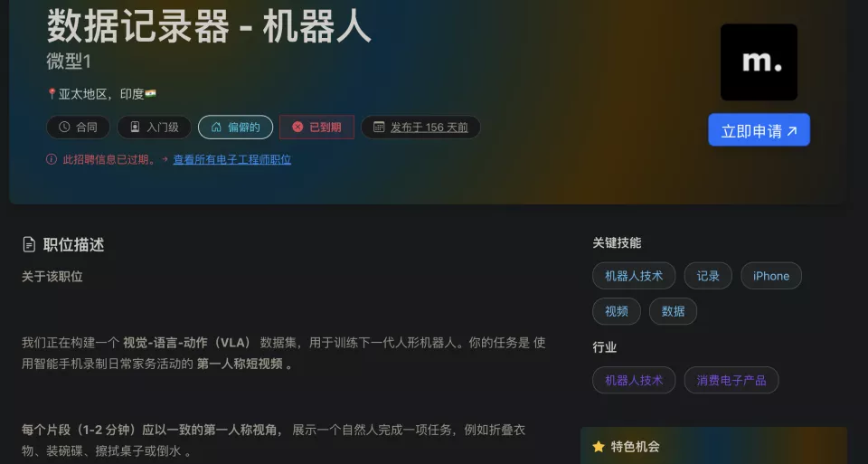Click the house icon in 偏僻的 tag
Image resolution: width=868 pixels, height=464 pixels.
point(216,128)
